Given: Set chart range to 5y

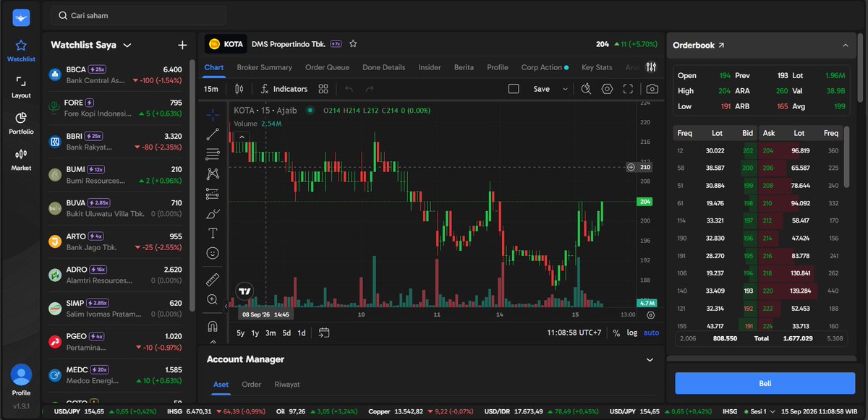Looking at the screenshot, I should [x=241, y=333].
